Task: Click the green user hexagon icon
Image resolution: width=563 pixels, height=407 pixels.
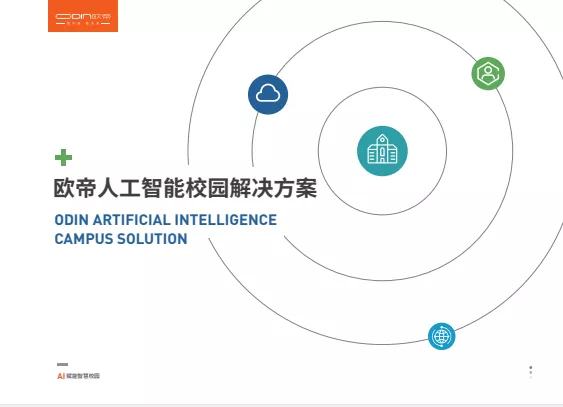Action: (488, 74)
